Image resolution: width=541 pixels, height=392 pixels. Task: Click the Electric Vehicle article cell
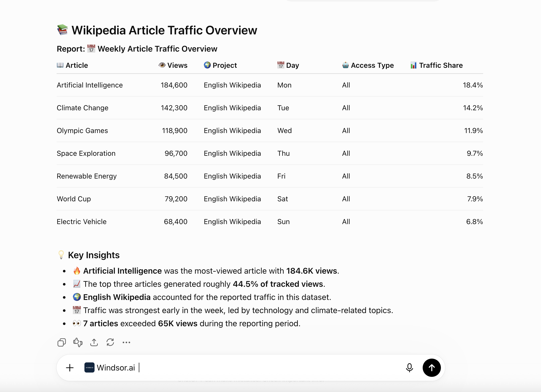coord(81,222)
